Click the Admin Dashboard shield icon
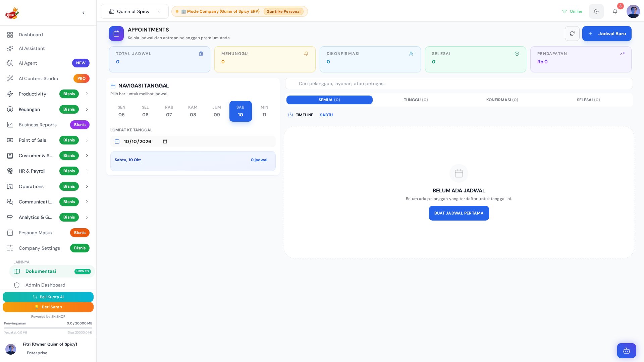The height and width of the screenshot is (362, 644). click(17, 285)
